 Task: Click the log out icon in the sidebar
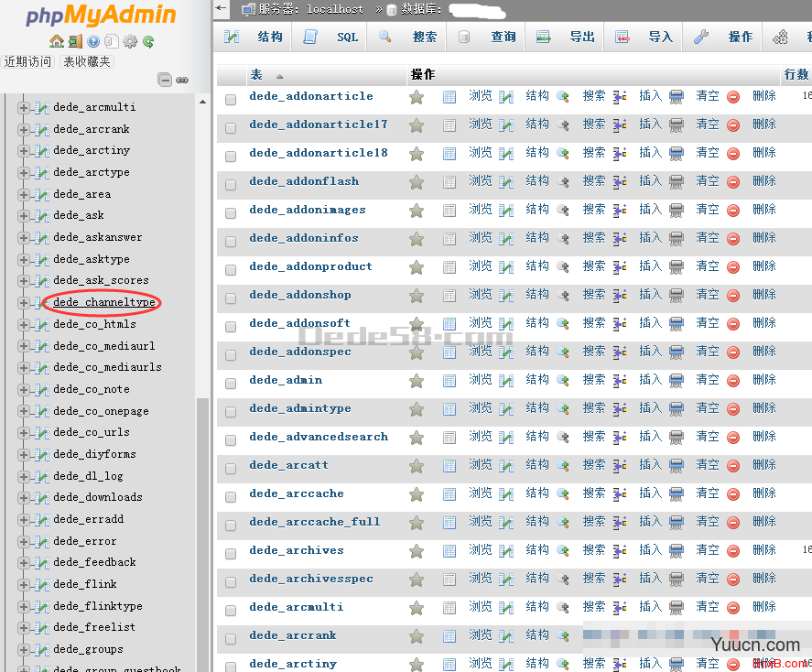[76, 41]
